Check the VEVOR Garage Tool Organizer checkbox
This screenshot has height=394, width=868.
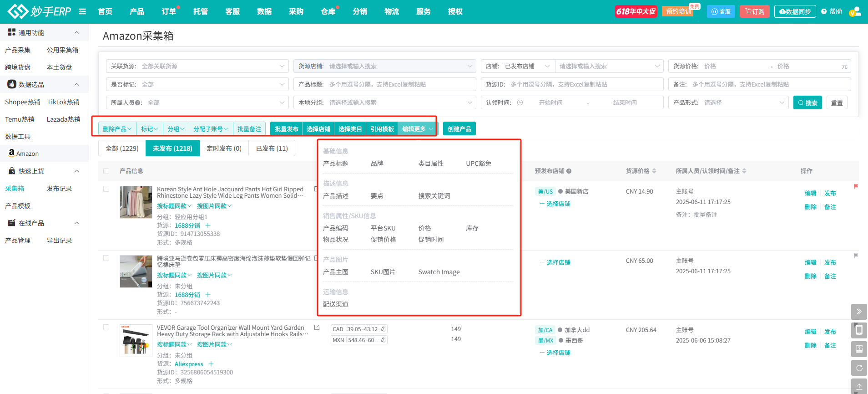tap(106, 327)
